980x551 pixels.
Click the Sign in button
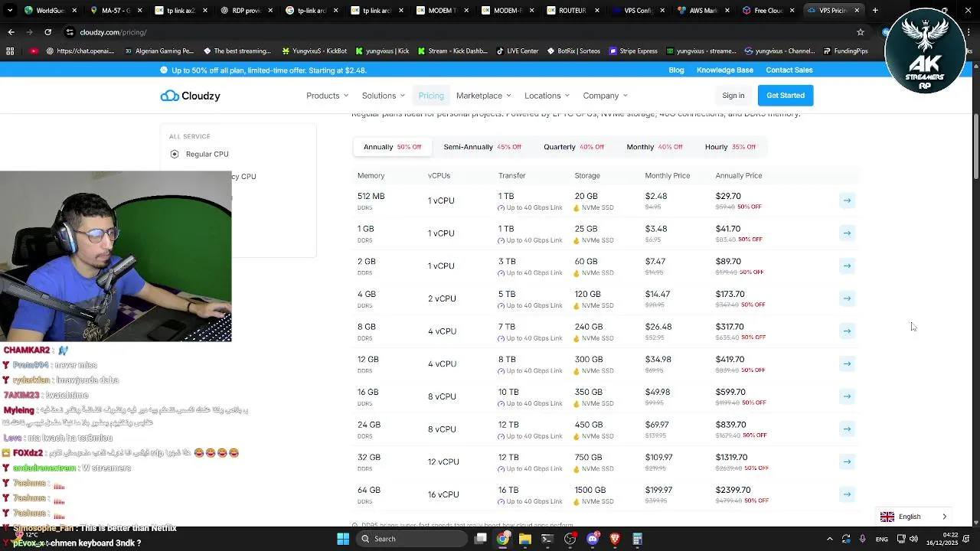[733, 96]
